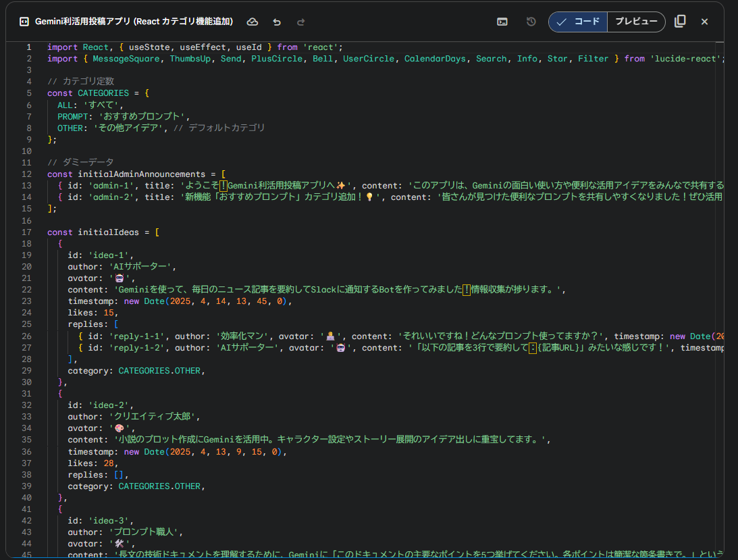Click 'initialIdeas' variable name
Image resolution: width=738 pixels, height=560 pixels.
[108, 232]
